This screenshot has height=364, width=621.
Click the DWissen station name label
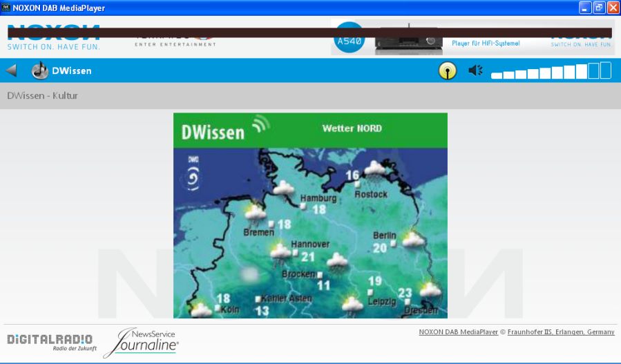pos(72,70)
